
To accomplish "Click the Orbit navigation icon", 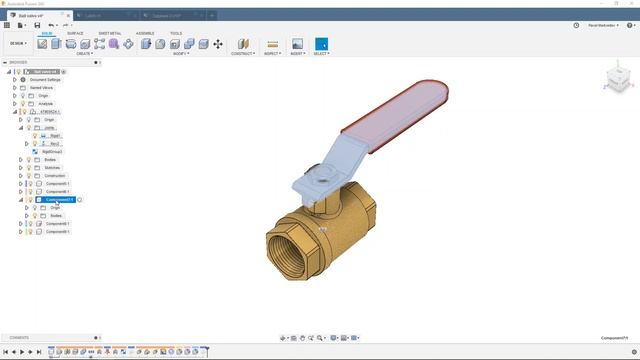I will [x=282, y=338].
